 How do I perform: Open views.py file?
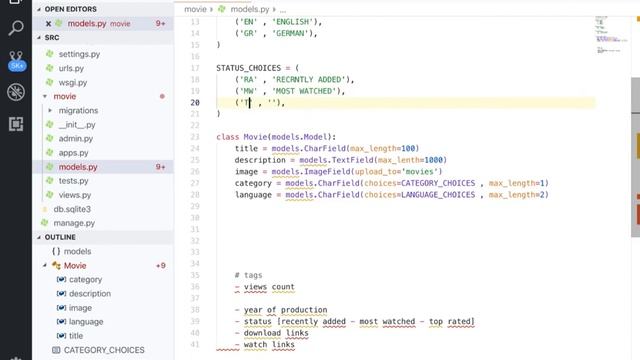(75, 195)
